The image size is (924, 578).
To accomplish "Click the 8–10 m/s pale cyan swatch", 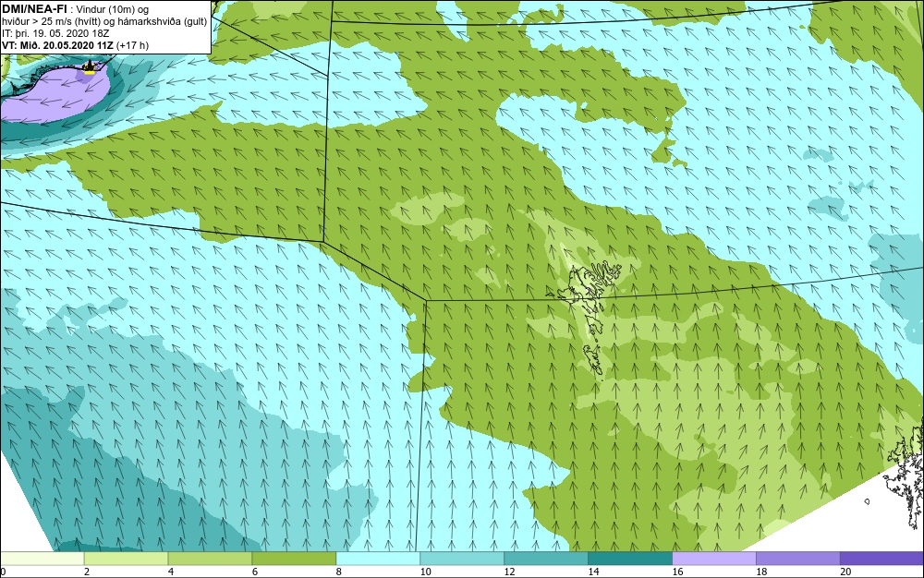I will [x=378, y=559].
